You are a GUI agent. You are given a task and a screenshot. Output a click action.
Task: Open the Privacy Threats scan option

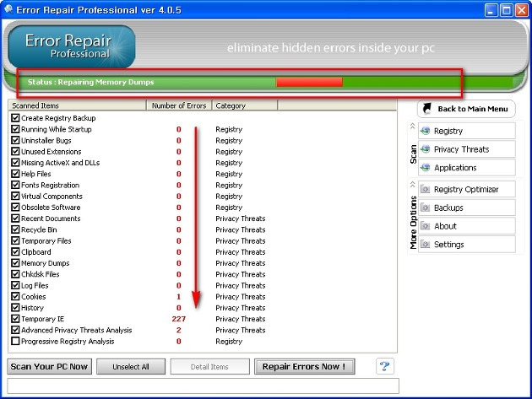[x=467, y=148]
